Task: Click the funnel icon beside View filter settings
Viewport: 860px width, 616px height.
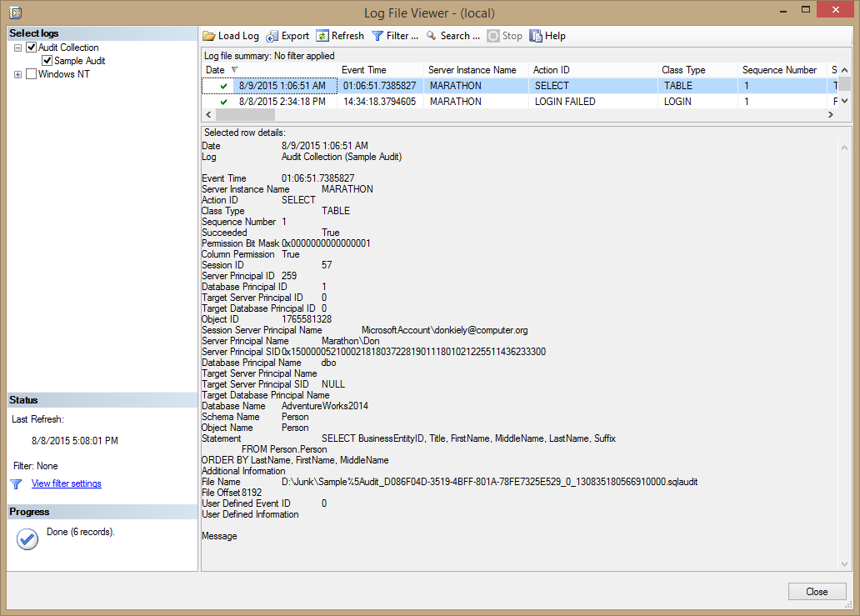Action: [16, 483]
